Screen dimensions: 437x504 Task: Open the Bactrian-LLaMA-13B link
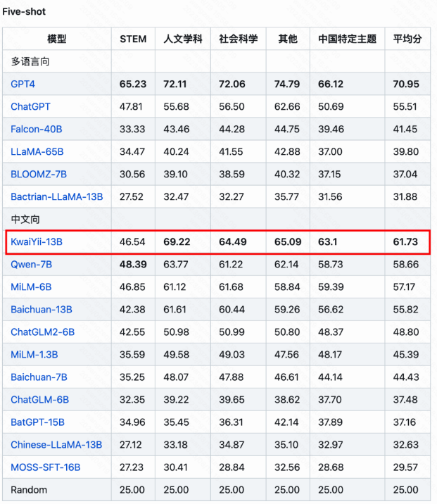coord(56,196)
